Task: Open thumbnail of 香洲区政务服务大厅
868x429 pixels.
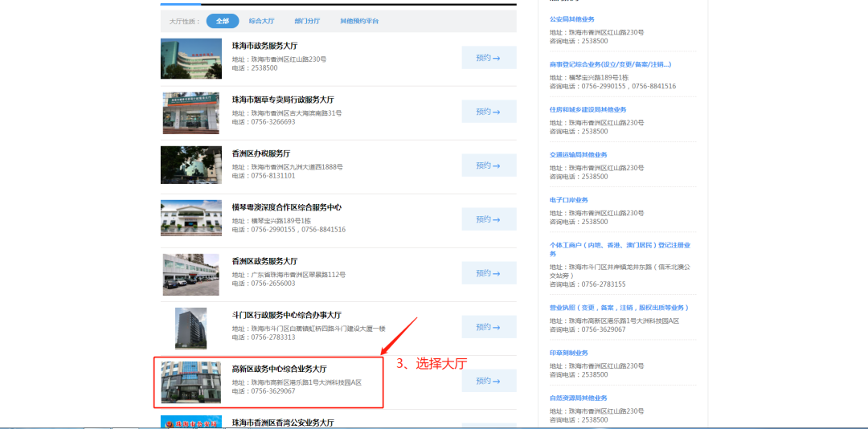Action: [x=191, y=275]
